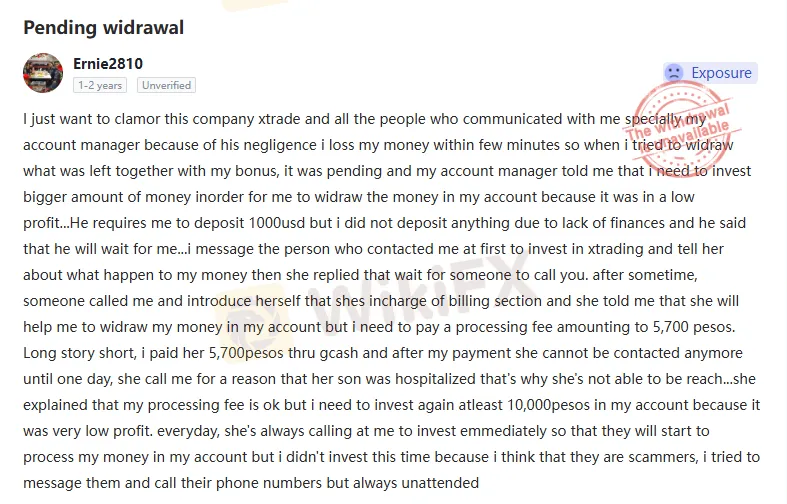Select the 1-2 years badge
The image size is (787, 504).
point(100,85)
